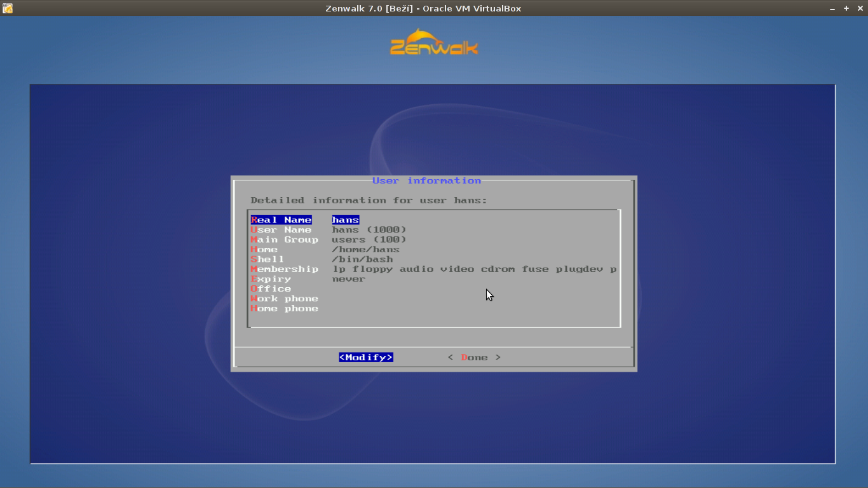Select the User Name row label

[x=281, y=230]
